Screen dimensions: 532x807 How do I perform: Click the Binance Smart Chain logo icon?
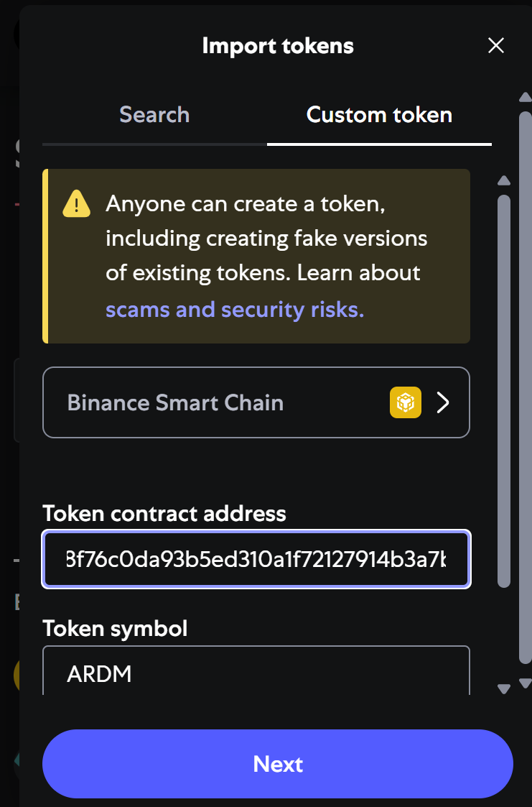(406, 402)
